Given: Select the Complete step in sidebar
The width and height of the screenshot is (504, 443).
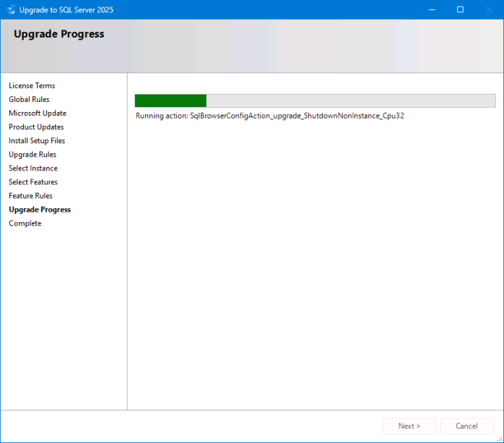Looking at the screenshot, I should point(25,223).
